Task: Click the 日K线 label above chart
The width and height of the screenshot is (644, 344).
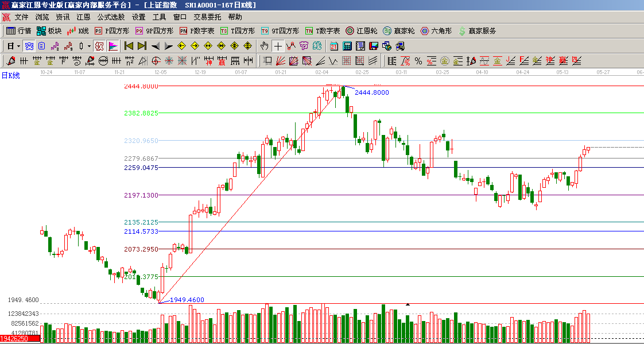Action: pos(10,75)
